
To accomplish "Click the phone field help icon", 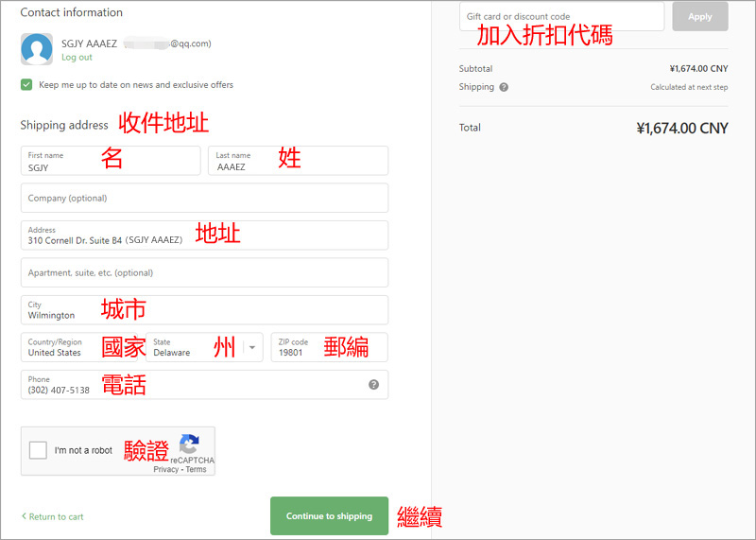I will (373, 385).
